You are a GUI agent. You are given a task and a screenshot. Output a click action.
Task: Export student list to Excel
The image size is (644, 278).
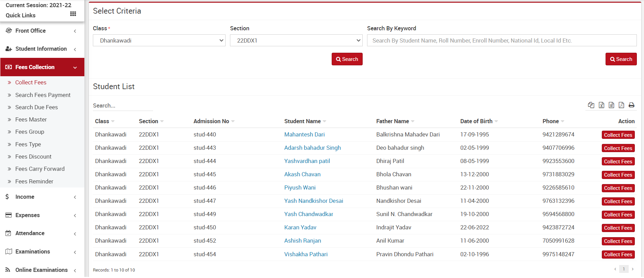[x=601, y=105]
